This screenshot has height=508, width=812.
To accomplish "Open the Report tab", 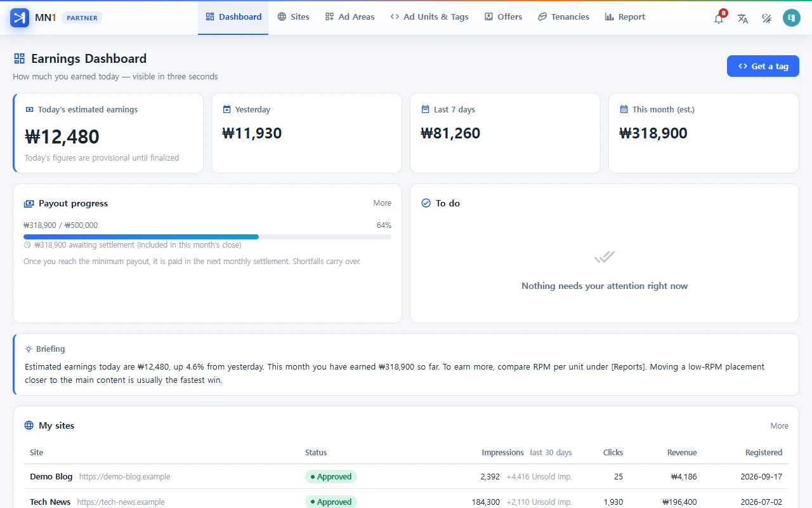I will tap(625, 17).
